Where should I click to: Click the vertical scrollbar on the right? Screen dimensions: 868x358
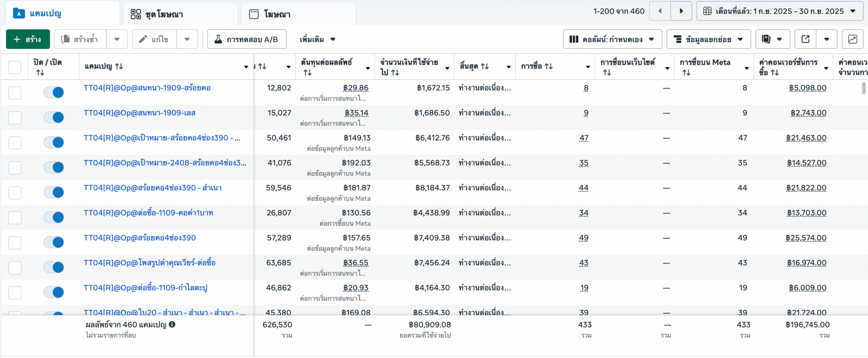pos(864,88)
